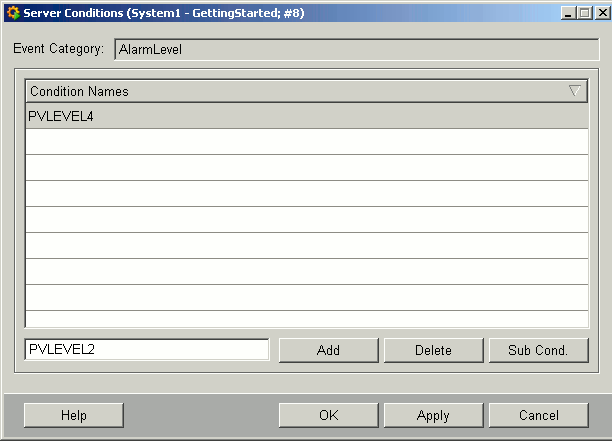Click the partially visible bottom row of list
Image resolution: width=612 pixels, height=441 pixels.
306,319
